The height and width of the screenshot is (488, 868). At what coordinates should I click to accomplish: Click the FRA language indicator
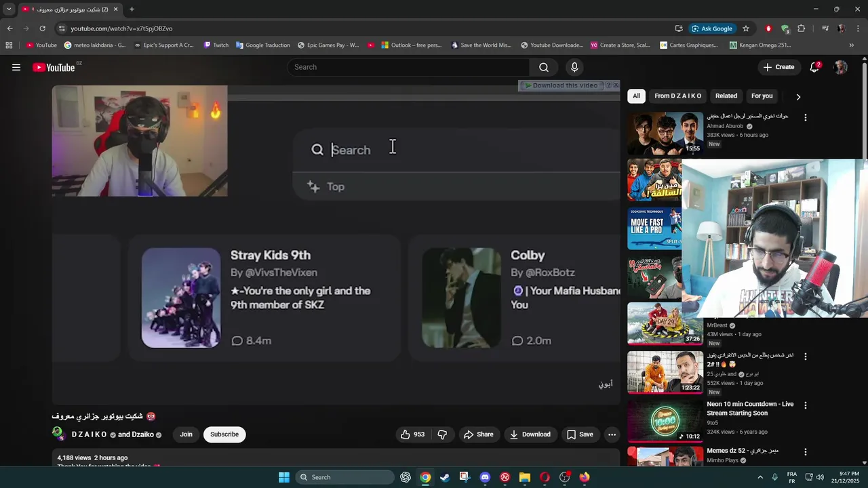791,477
